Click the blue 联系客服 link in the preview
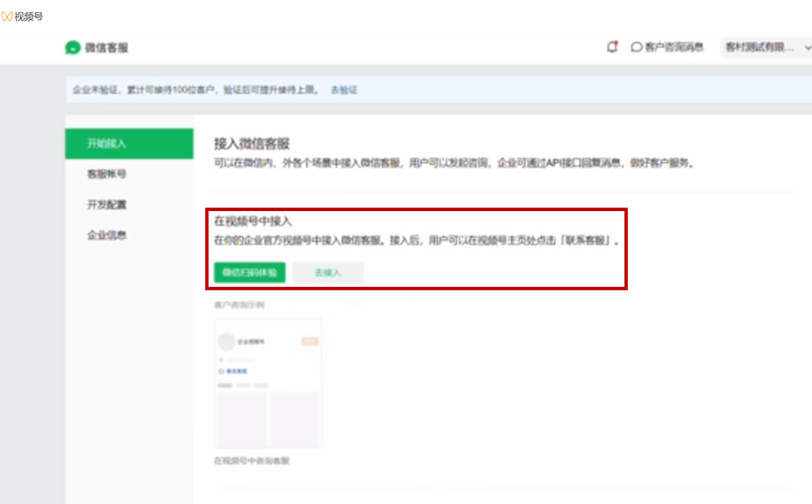 233,371
